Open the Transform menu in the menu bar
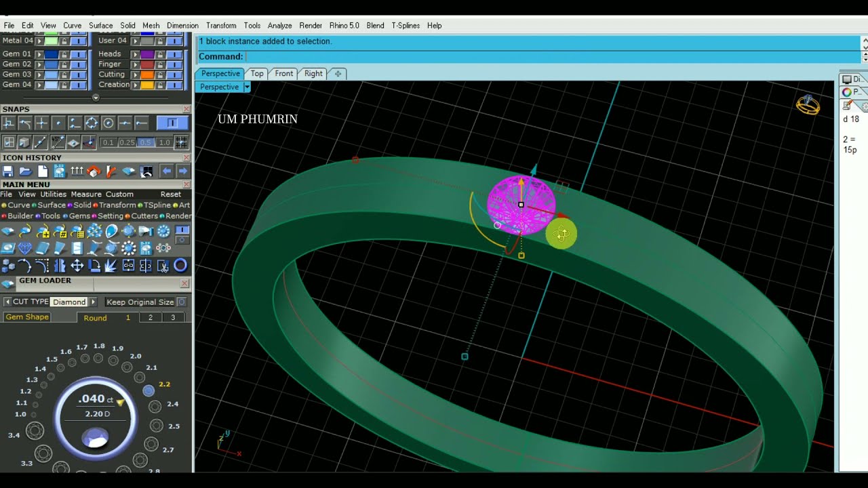This screenshot has width=868, height=488. coord(221,25)
